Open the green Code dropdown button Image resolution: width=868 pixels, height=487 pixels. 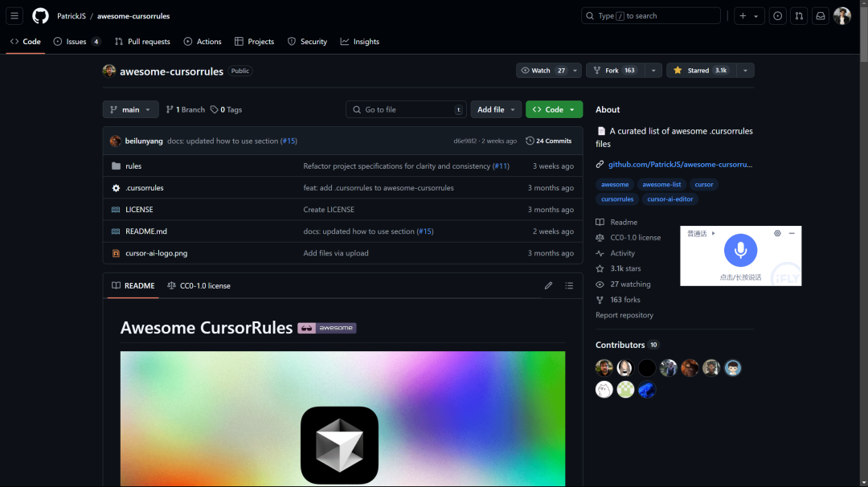[x=554, y=109]
